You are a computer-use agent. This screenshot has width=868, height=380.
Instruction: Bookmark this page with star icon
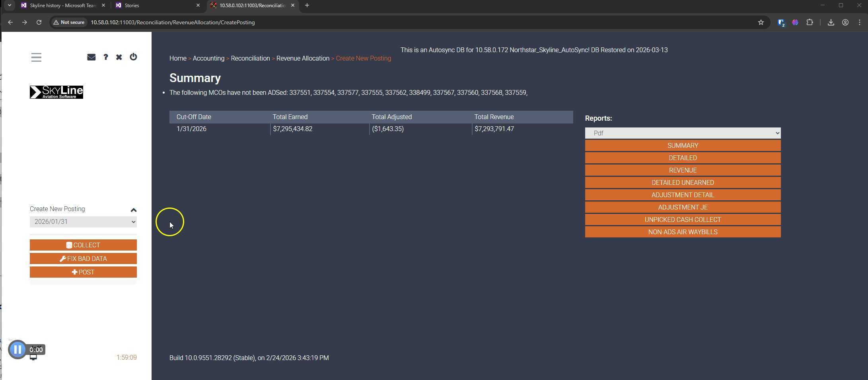tap(761, 22)
